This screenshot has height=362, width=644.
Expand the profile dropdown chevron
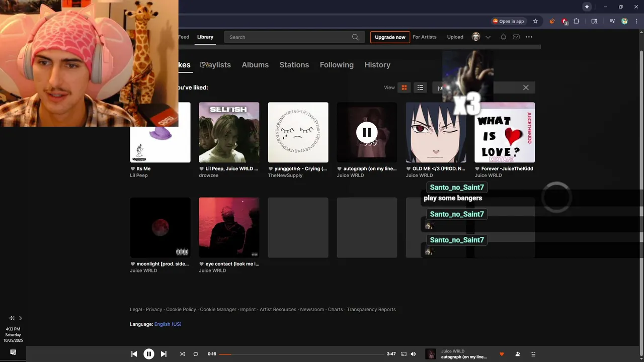click(488, 37)
